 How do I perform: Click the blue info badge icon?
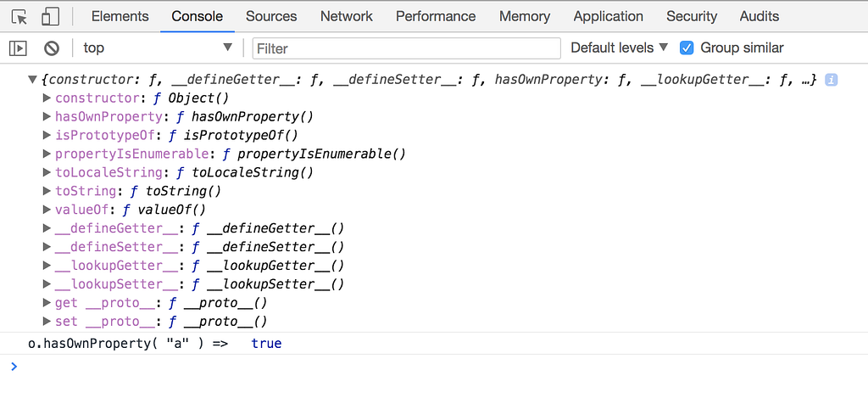click(832, 80)
